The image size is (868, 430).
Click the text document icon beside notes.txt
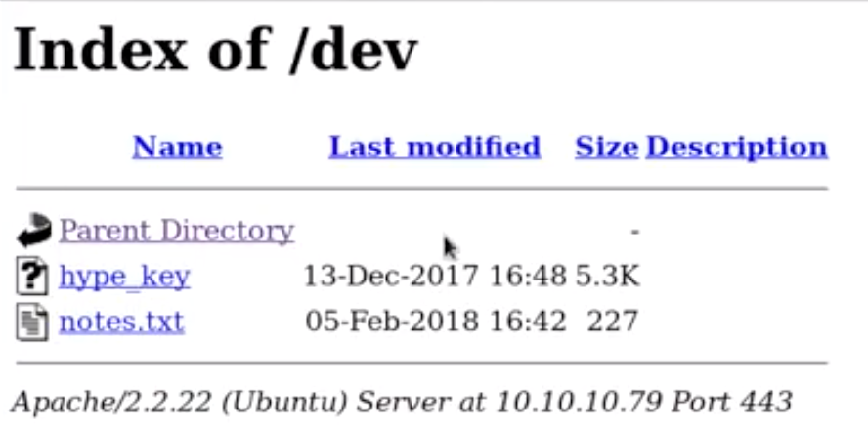click(x=32, y=322)
